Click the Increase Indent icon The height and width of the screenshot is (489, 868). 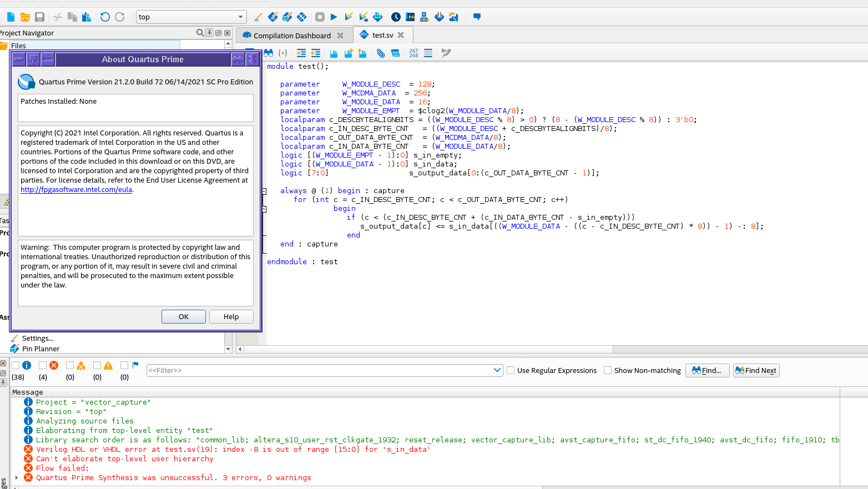click(301, 53)
